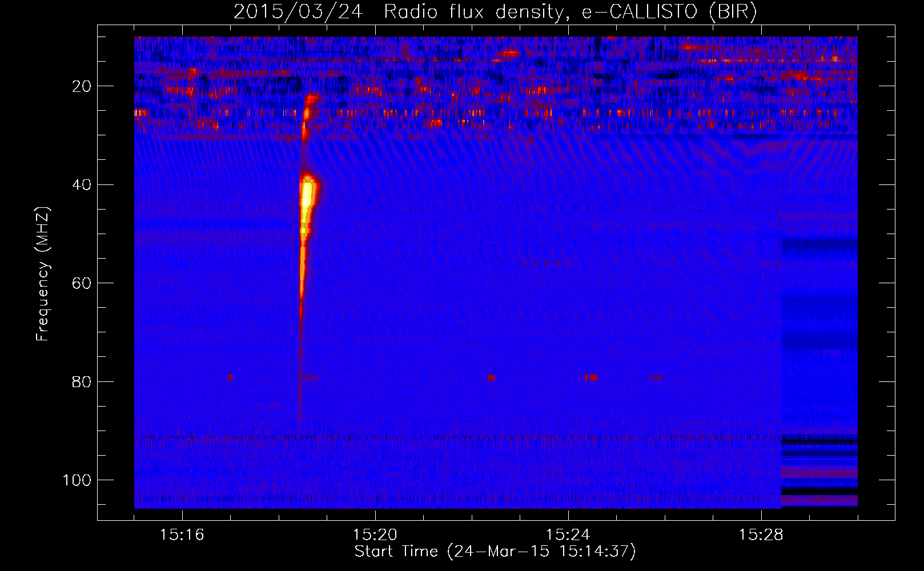Click the 15:28 time tick label
The image size is (924, 571).
click(x=761, y=535)
